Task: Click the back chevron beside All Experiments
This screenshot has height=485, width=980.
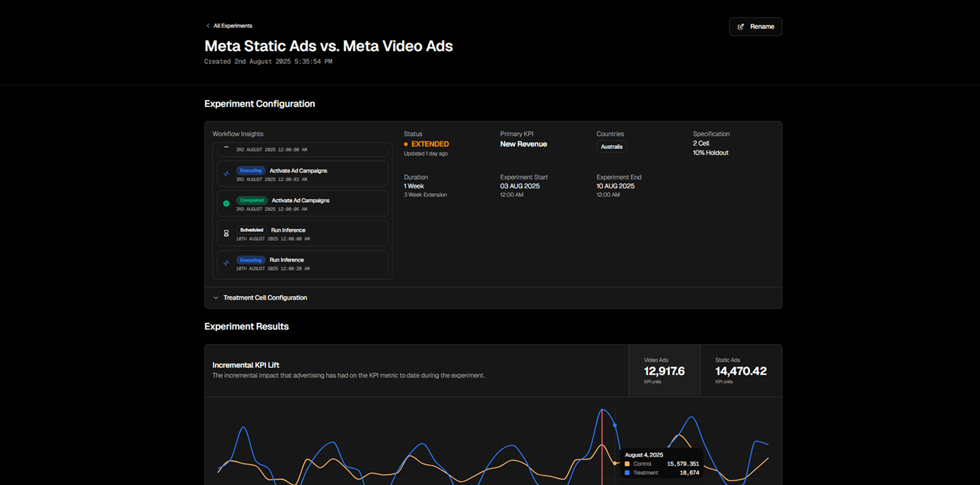Action: click(x=207, y=26)
